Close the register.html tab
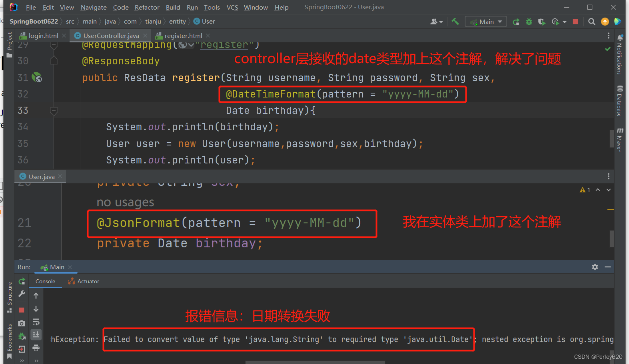 click(x=208, y=36)
